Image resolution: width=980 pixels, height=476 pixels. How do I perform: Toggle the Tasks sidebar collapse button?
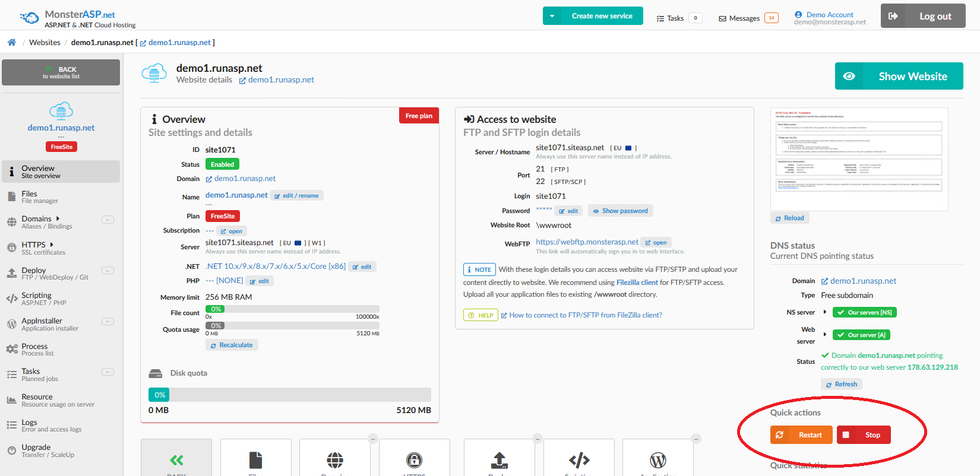point(108,372)
